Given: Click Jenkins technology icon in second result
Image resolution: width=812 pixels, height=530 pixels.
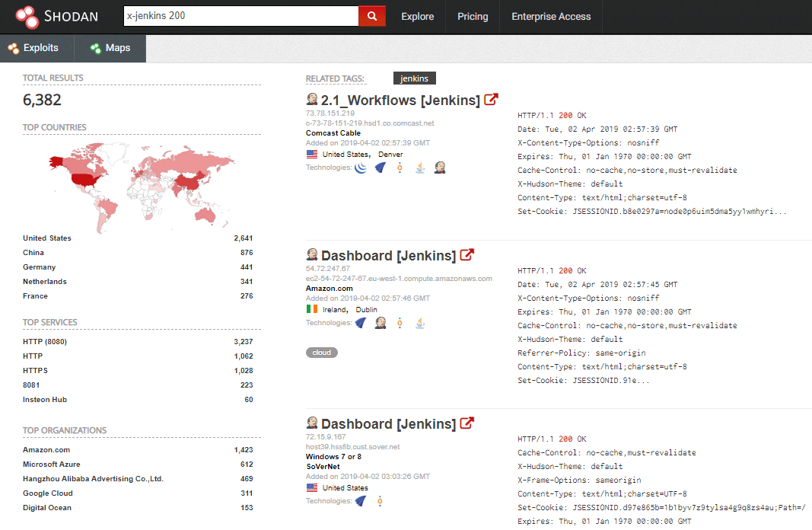Looking at the screenshot, I should tap(381, 323).
